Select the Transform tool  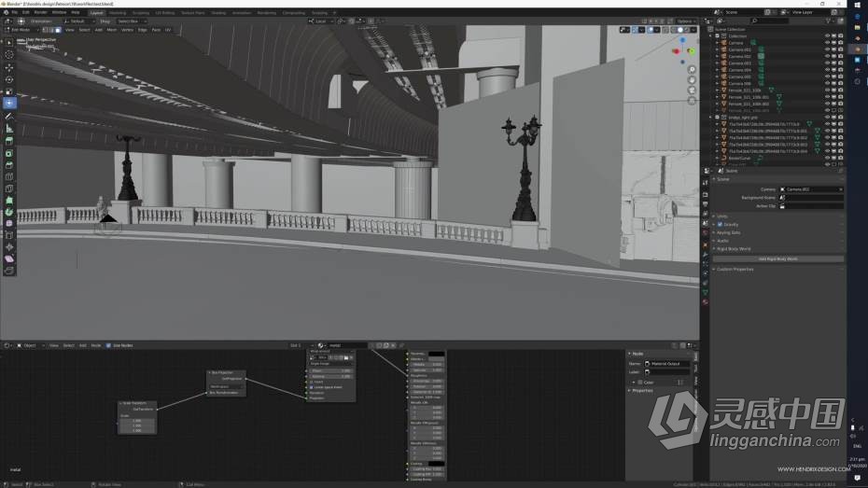[9, 103]
